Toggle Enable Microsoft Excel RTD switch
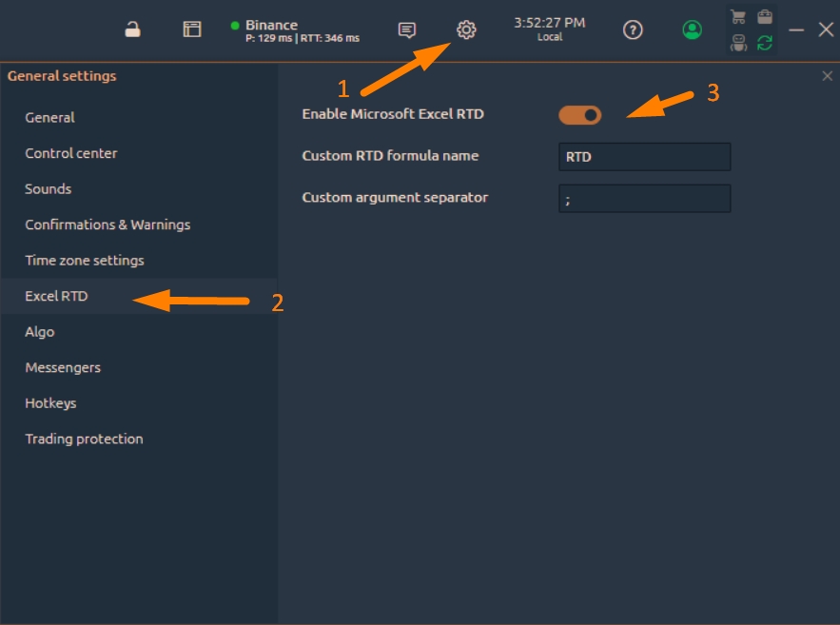 point(580,115)
